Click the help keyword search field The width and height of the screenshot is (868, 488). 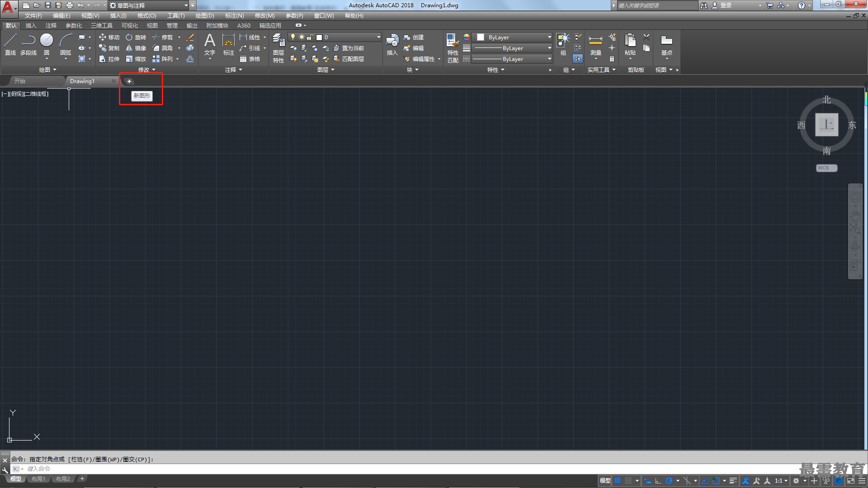point(657,5)
